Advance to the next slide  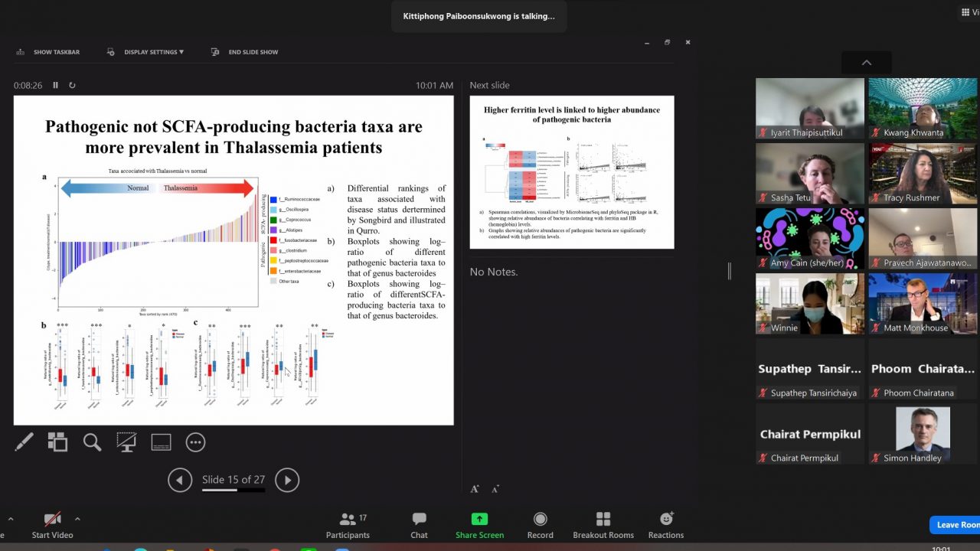pyautogui.click(x=287, y=480)
